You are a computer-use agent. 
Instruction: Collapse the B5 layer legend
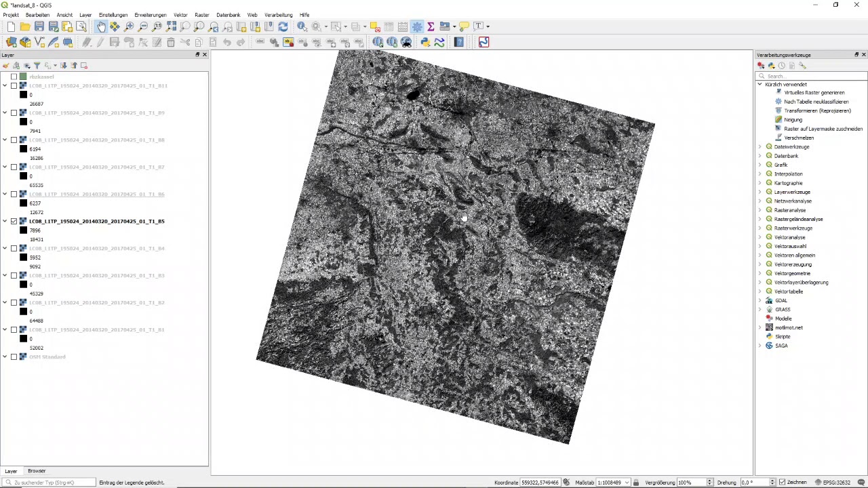click(5, 221)
